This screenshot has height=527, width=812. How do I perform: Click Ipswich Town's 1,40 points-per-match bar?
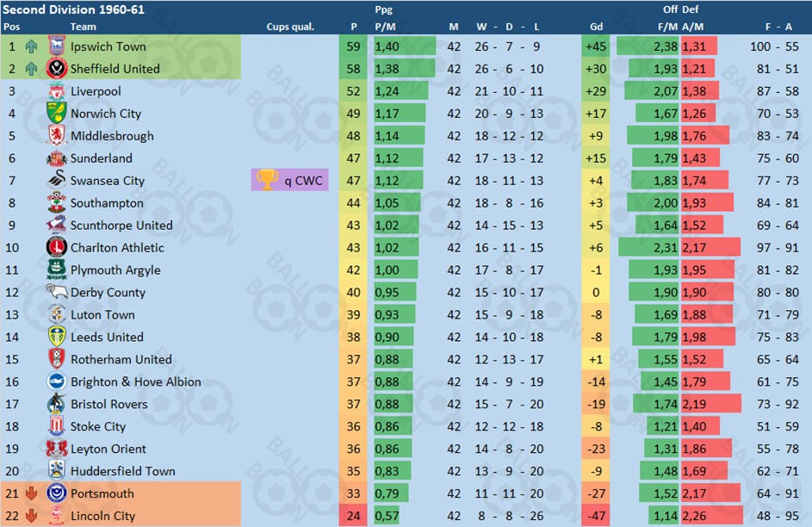405,46
